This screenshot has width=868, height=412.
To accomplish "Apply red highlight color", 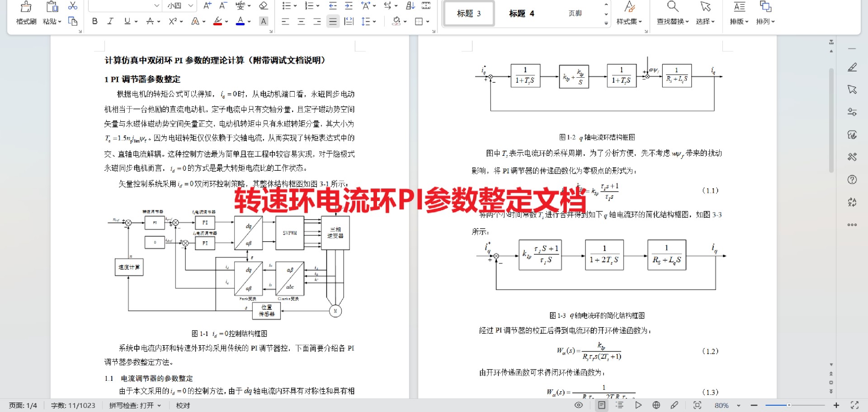I will 218,21.
